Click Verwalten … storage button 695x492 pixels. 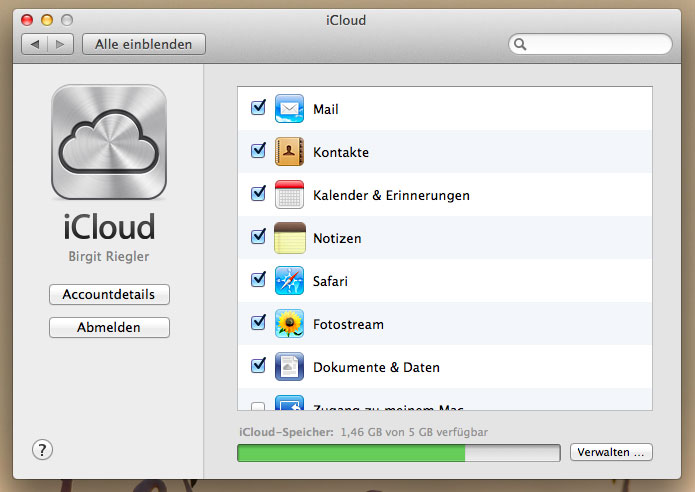coord(611,452)
